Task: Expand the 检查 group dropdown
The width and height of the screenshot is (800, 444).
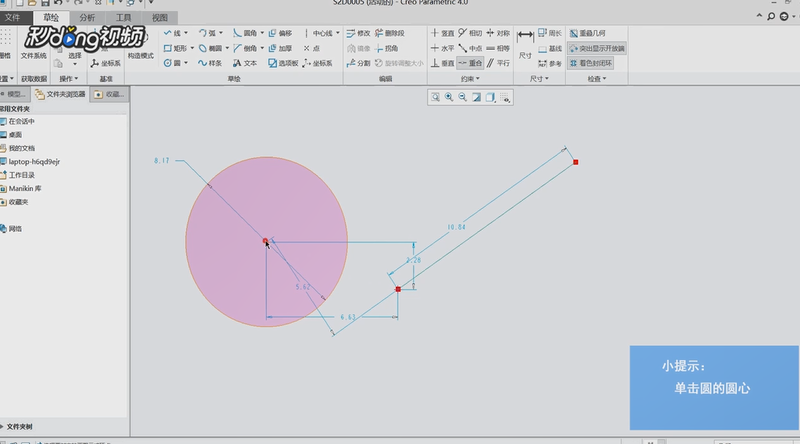Action: (x=596, y=79)
